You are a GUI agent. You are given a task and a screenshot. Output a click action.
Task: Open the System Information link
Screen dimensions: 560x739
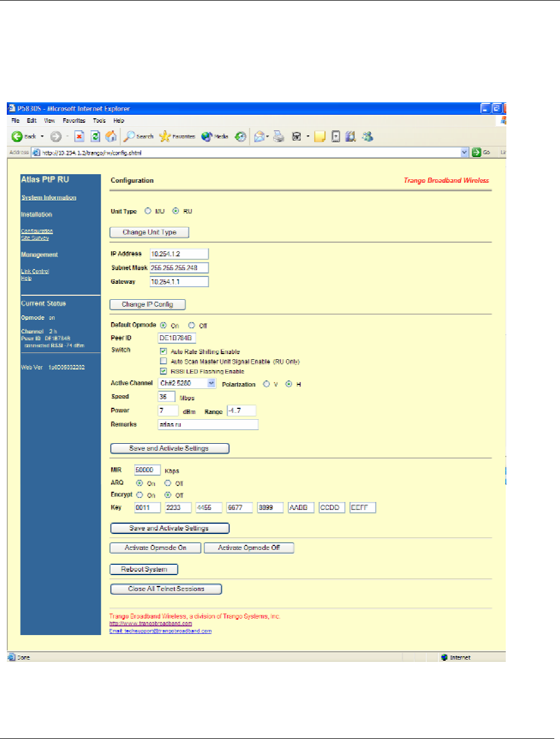pyautogui.click(x=49, y=198)
